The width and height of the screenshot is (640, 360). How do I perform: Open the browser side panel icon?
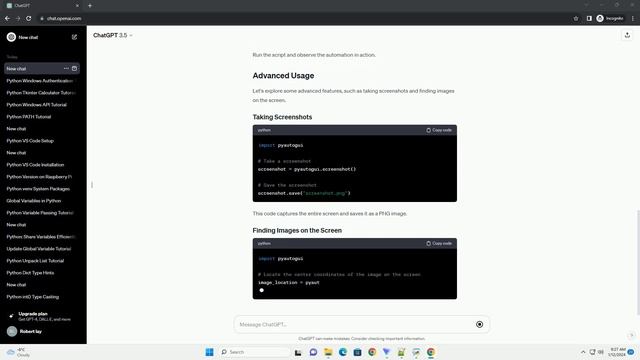pyautogui.click(x=589, y=18)
